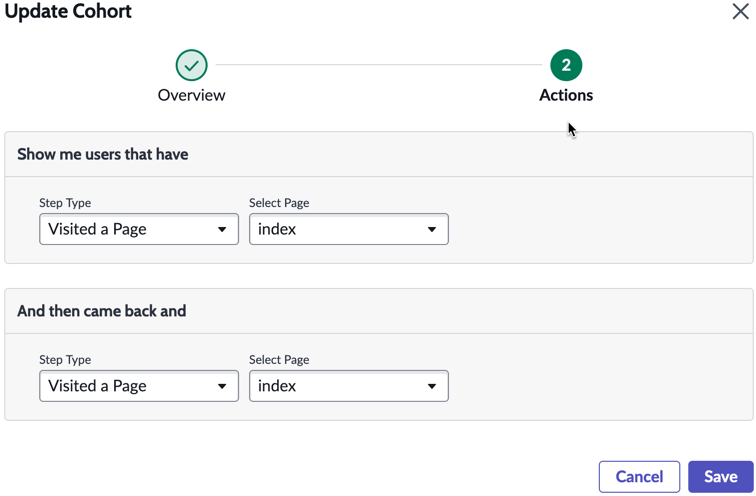Open Select Page dropdown under Show me users
756x496 pixels.
click(349, 229)
